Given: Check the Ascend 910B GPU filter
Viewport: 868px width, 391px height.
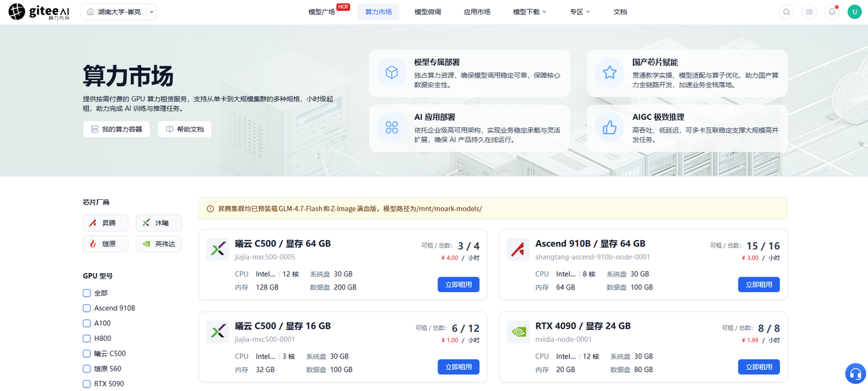Looking at the screenshot, I should [87, 308].
